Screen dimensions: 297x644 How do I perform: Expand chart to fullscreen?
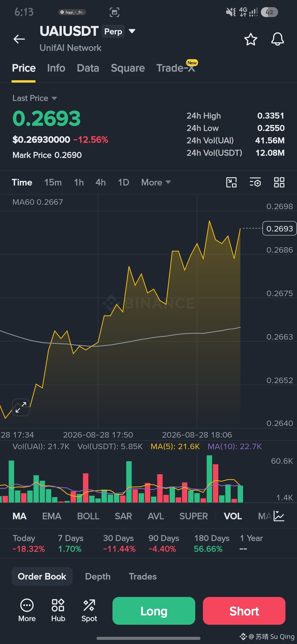(21, 407)
